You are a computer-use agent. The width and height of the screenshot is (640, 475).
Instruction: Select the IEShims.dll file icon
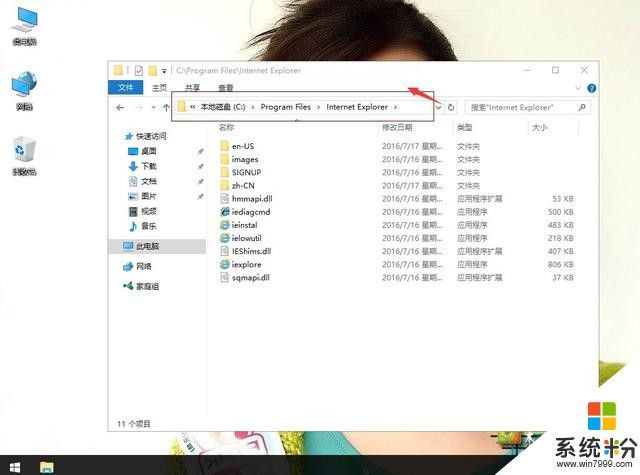click(x=224, y=251)
